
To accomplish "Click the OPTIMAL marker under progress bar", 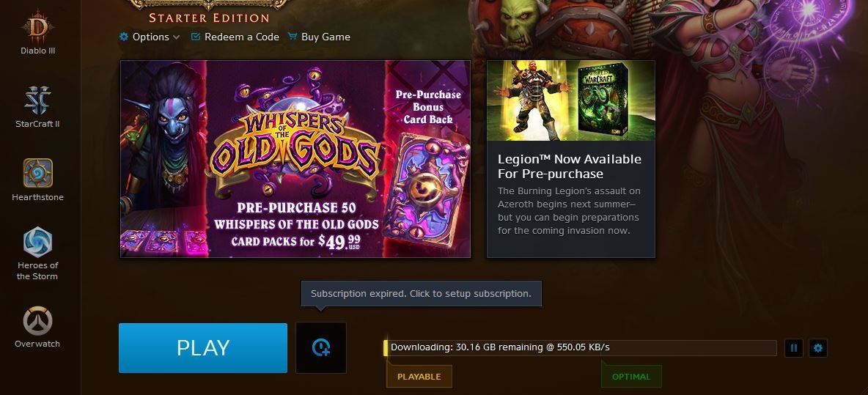I will click(631, 376).
